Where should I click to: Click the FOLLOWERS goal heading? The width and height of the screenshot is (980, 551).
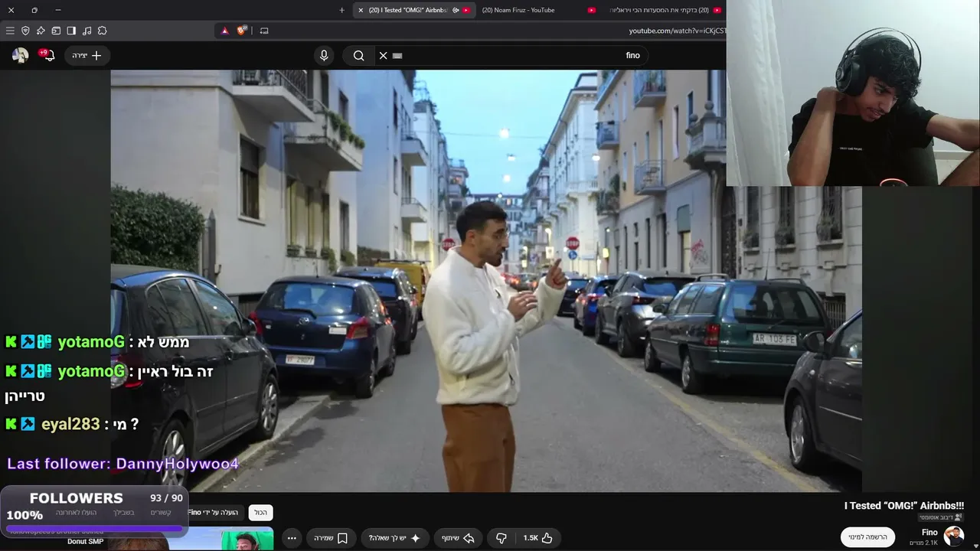click(76, 498)
